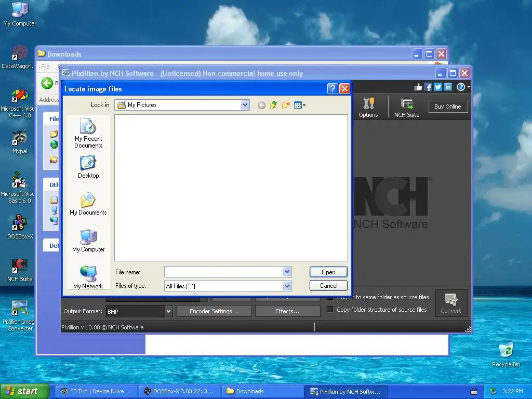
Task: Select Pixillion Image Converter desktop shortcut
Action: point(19,316)
